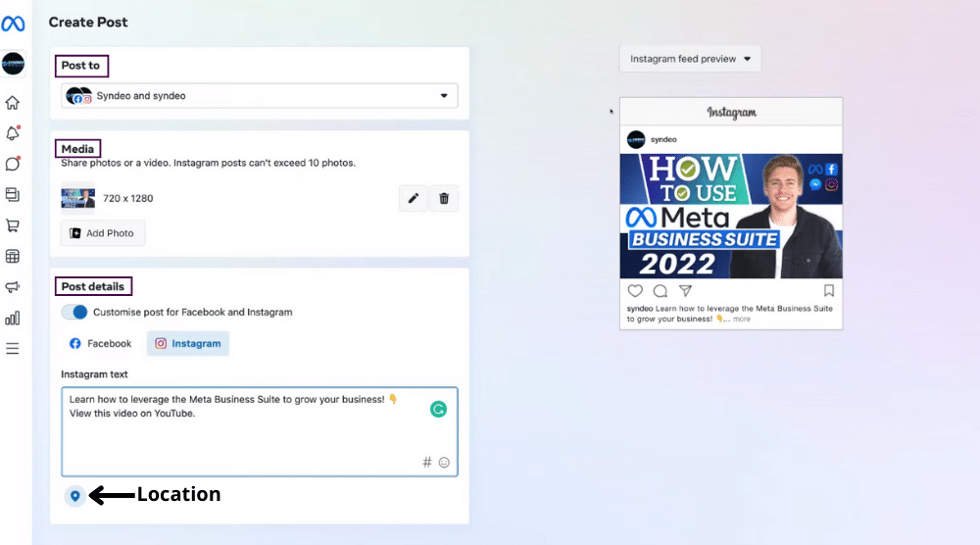Open Commerce shopping cart icon

tap(13, 225)
